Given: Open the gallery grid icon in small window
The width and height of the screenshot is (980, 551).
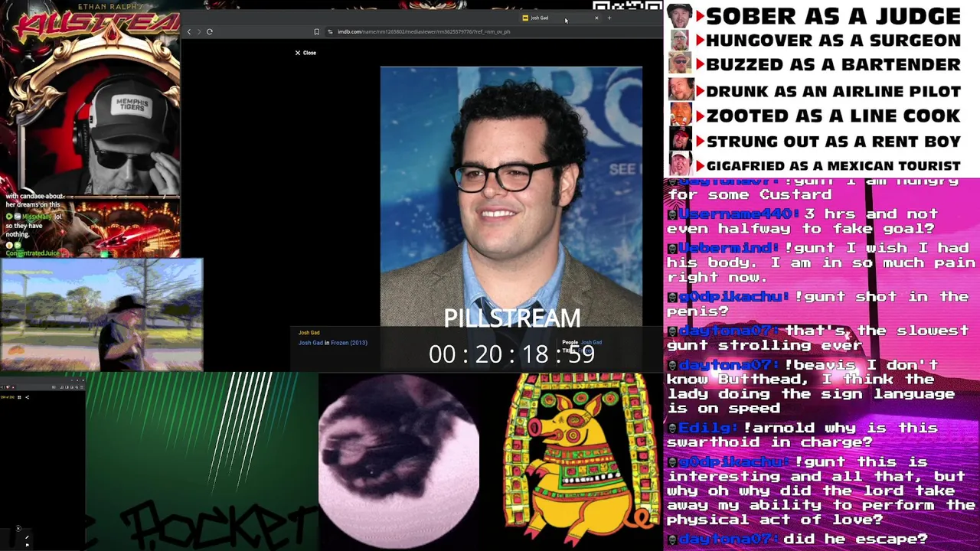Looking at the screenshot, I should tap(19, 397).
